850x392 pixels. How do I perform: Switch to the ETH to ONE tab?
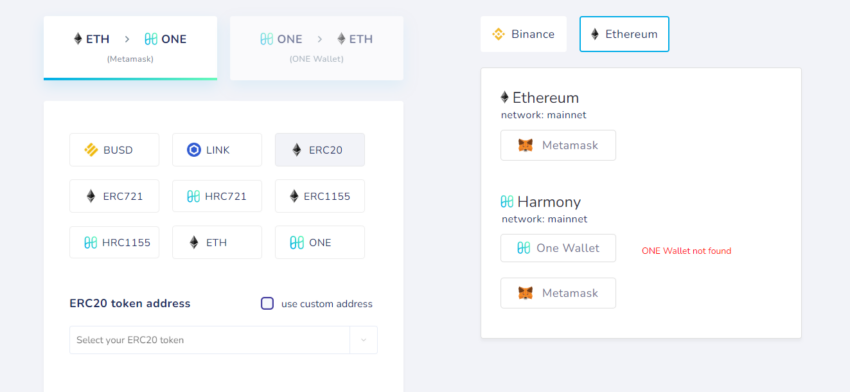click(130, 48)
